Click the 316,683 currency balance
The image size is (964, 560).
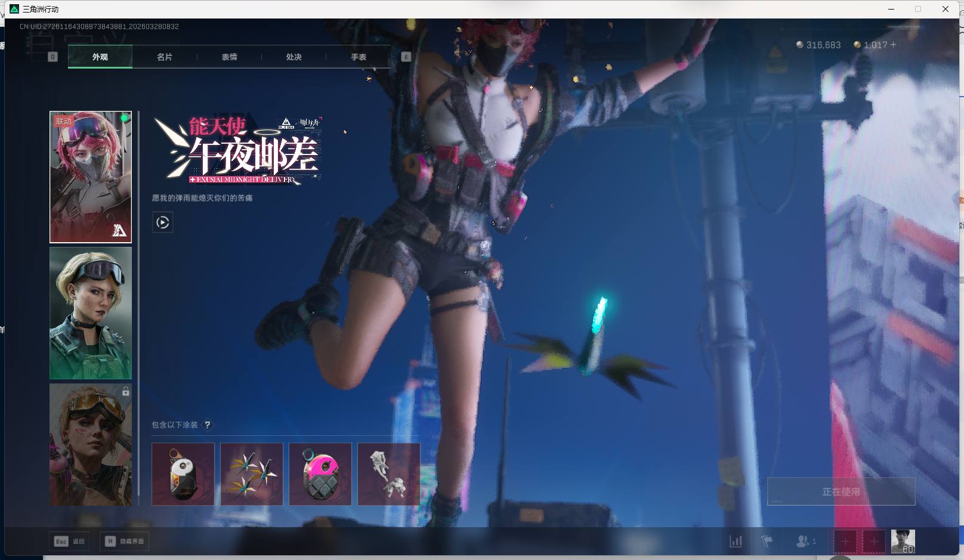[x=818, y=45]
